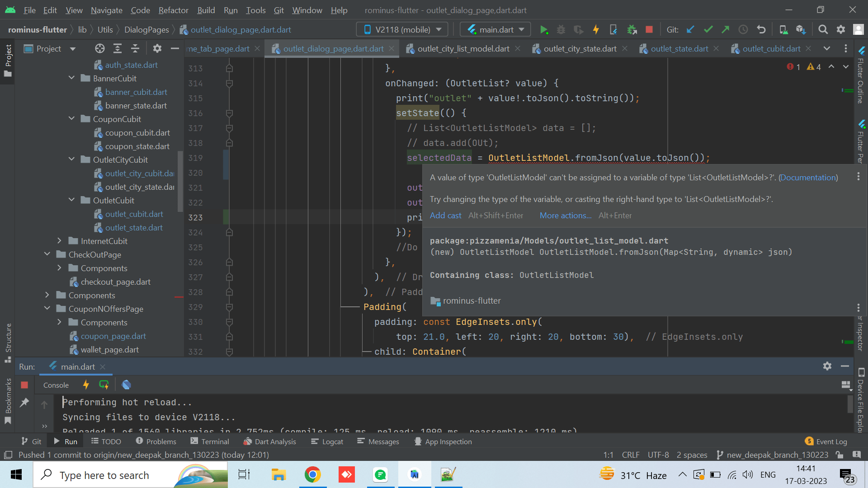Open the Documentation link in error tooltip
The width and height of the screenshot is (868, 488).
tap(808, 178)
